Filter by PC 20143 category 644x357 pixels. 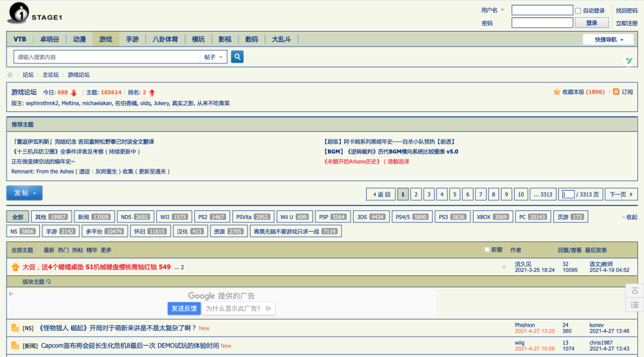(x=532, y=217)
